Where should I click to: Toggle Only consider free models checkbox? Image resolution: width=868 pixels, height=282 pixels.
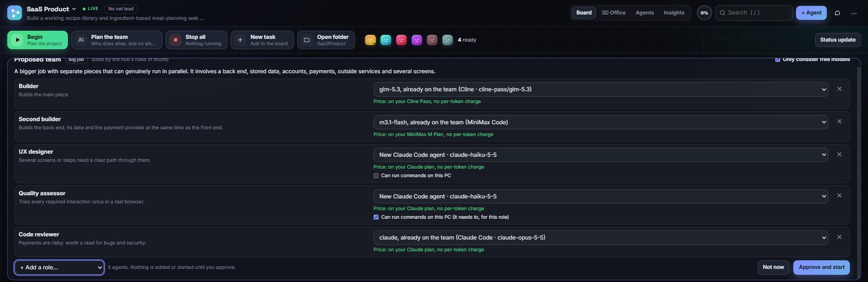778,59
